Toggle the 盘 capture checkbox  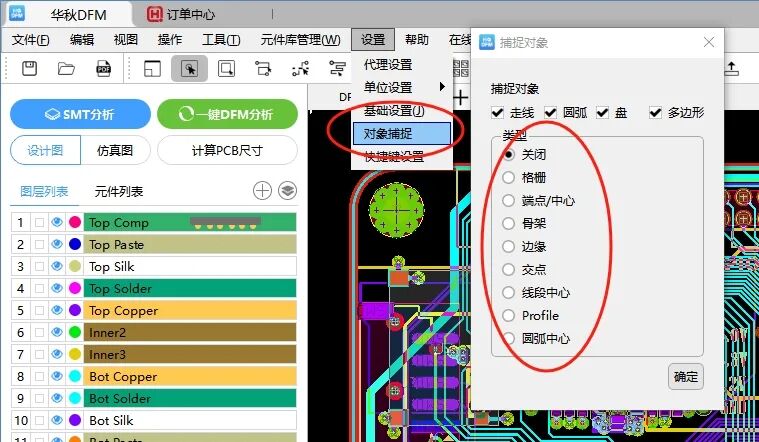pos(602,113)
